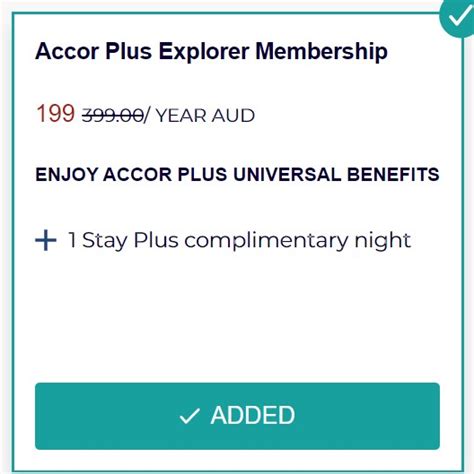474x474 pixels.
Task: Click the YEAR AUD billing period label
Action: (205, 116)
